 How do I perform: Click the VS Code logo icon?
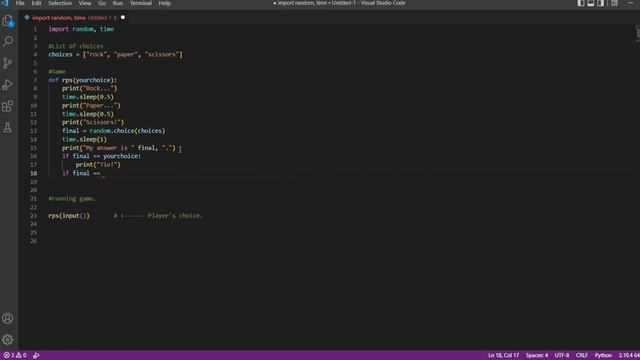tap(5, 3)
